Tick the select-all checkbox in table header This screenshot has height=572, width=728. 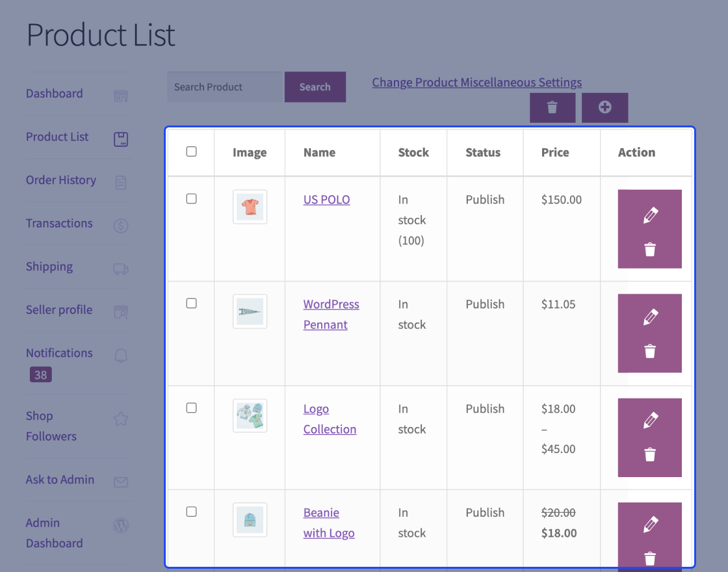point(191,151)
